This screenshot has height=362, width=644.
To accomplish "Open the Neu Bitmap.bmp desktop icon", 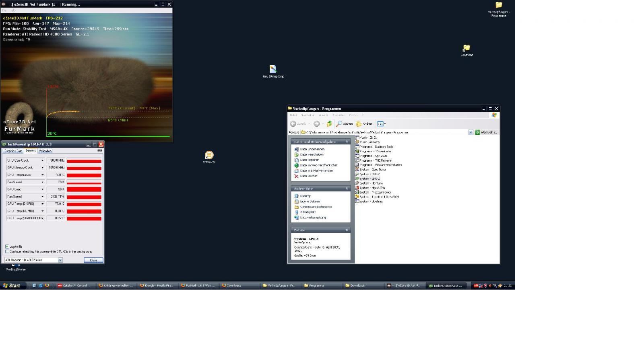I will (x=273, y=71).
